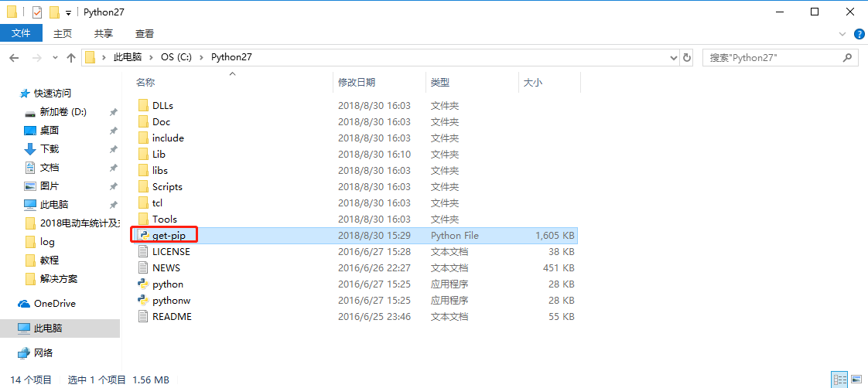Screen dimensions: 868x388
Task: Open 文档 in quick access
Action: pyautogui.click(x=50, y=168)
